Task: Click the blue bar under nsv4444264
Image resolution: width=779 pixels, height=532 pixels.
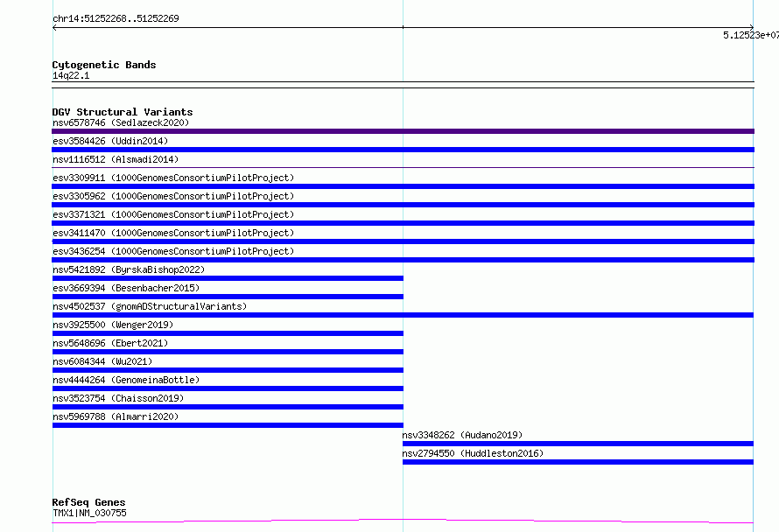Action: [228, 388]
